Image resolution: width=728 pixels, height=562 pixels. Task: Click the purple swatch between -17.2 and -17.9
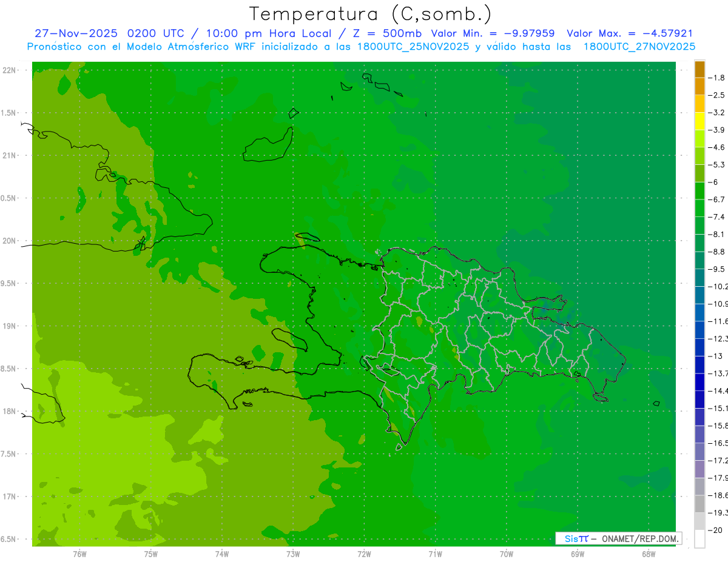coord(699,469)
